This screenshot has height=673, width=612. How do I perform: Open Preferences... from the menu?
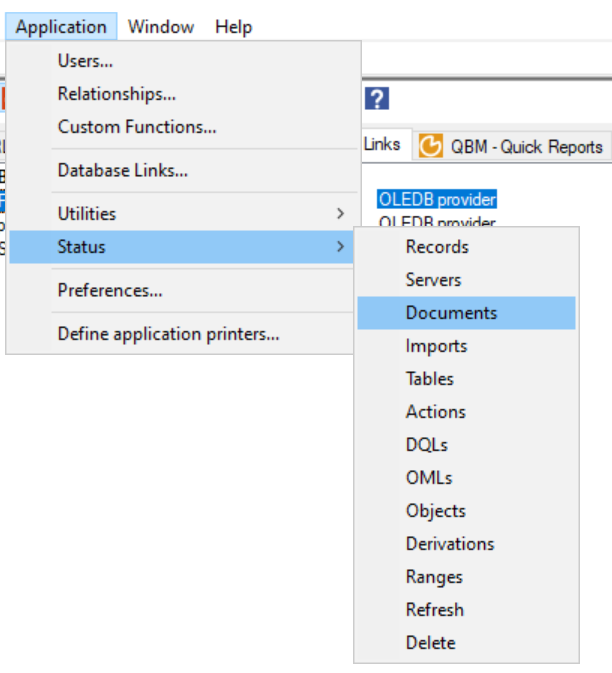(110, 291)
